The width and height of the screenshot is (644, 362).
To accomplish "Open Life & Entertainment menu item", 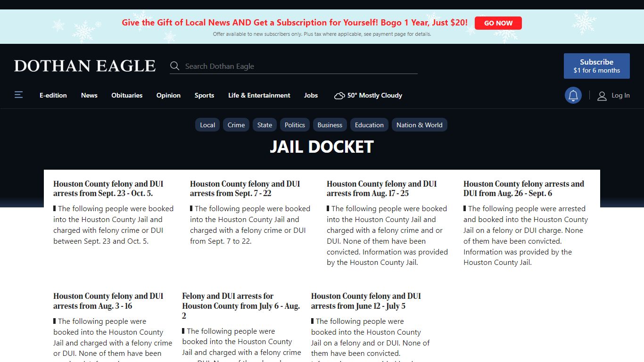I will coord(259,95).
